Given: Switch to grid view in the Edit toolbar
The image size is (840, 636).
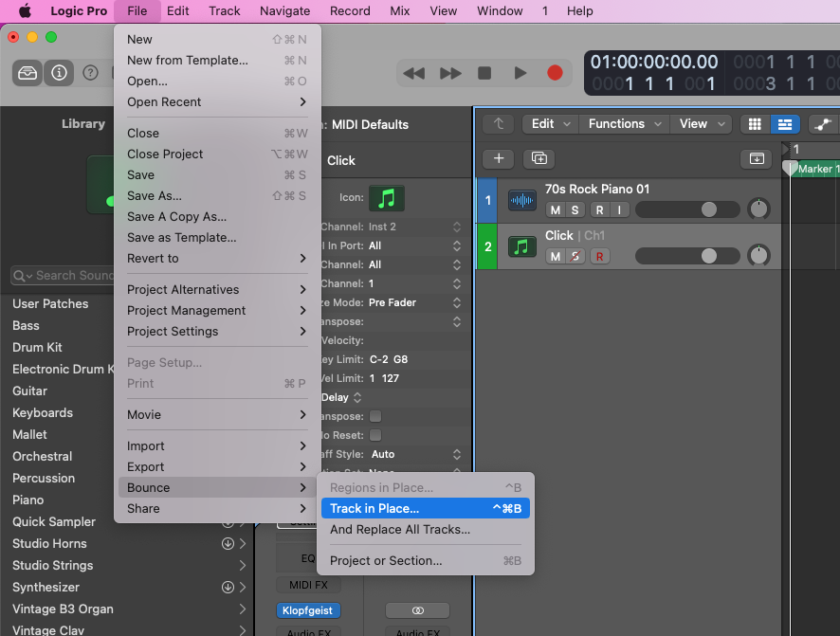Looking at the screenshot, I should [x=755, y=124].
